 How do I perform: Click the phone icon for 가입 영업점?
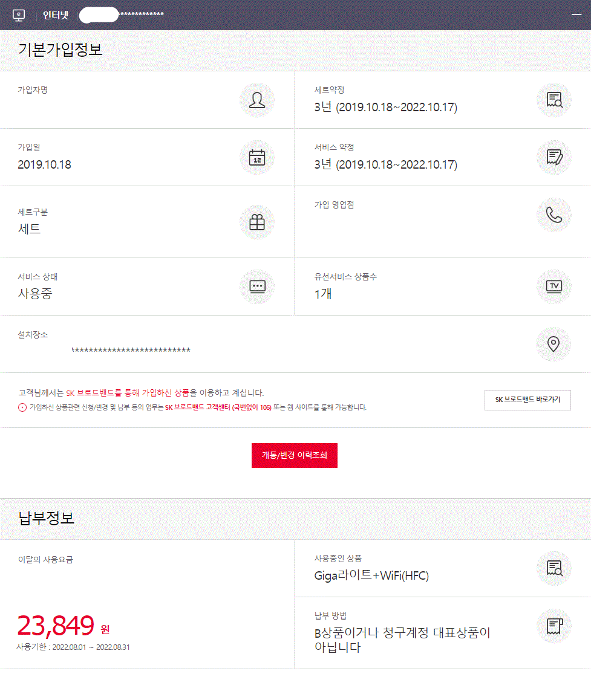(554, 215)
